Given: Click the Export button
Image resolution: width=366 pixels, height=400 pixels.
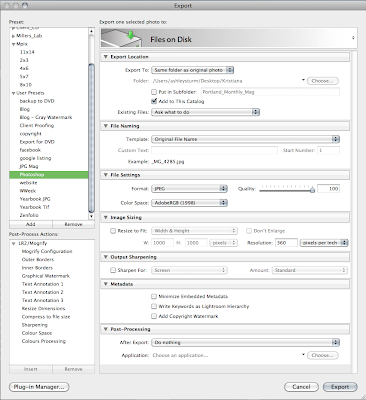Looking at the screenshot, I should click(340, 387).
